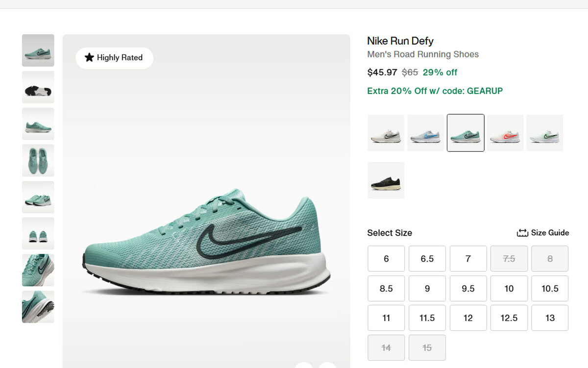Viewport: 588px width, 368px height.
Task: Pick size 11
Action: pos(386,318)
